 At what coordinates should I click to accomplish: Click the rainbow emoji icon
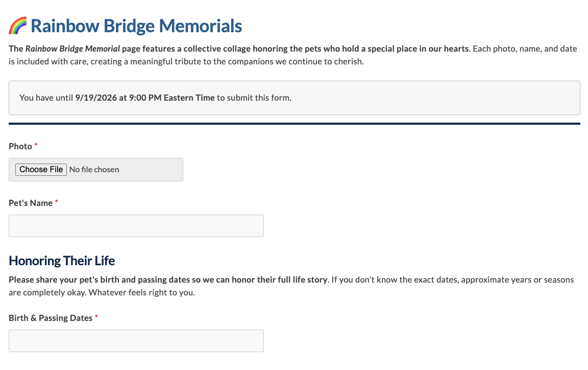click(x=18, y=26)
